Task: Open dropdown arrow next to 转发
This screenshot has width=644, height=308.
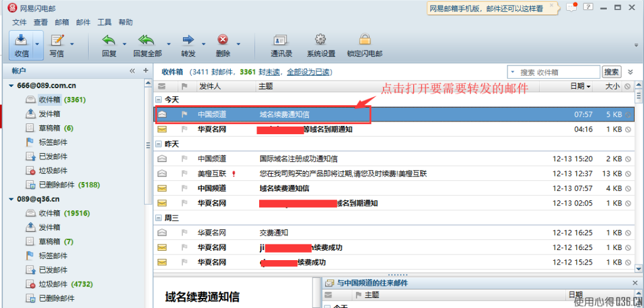Action: [203, 43]
